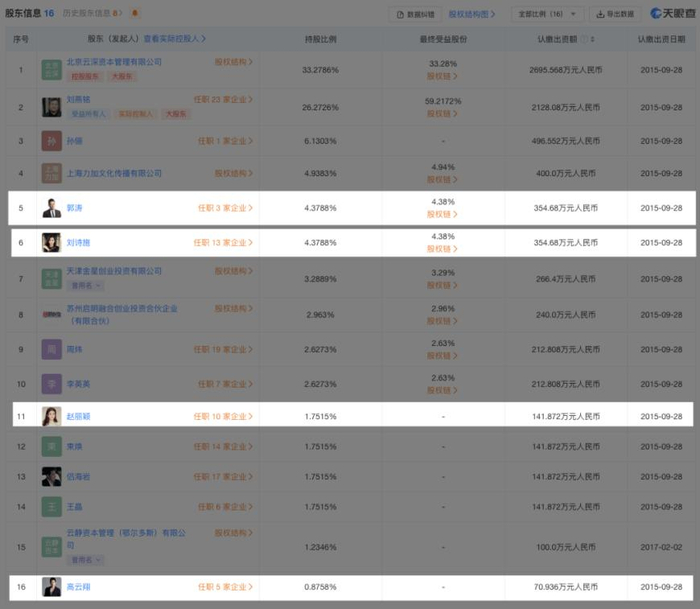Click the purple 周 avatar icon
The image size is (700, 609).
(51, 350)
